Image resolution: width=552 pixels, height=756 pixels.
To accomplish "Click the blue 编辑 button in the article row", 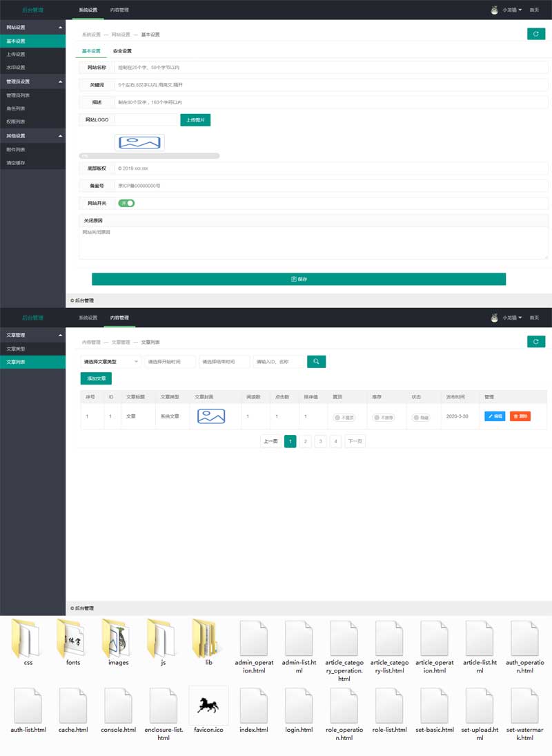I will point(495,416).
